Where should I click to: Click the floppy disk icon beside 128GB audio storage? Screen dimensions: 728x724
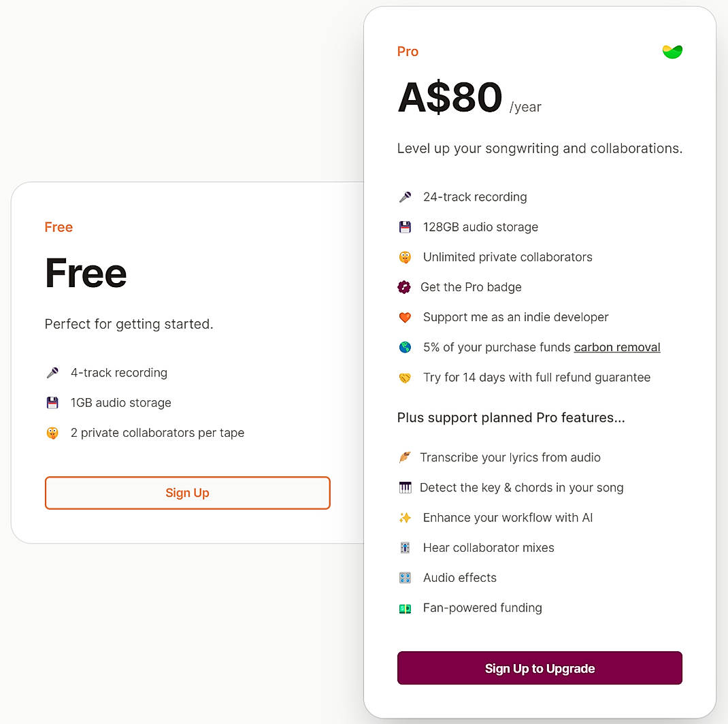[405, 227]
